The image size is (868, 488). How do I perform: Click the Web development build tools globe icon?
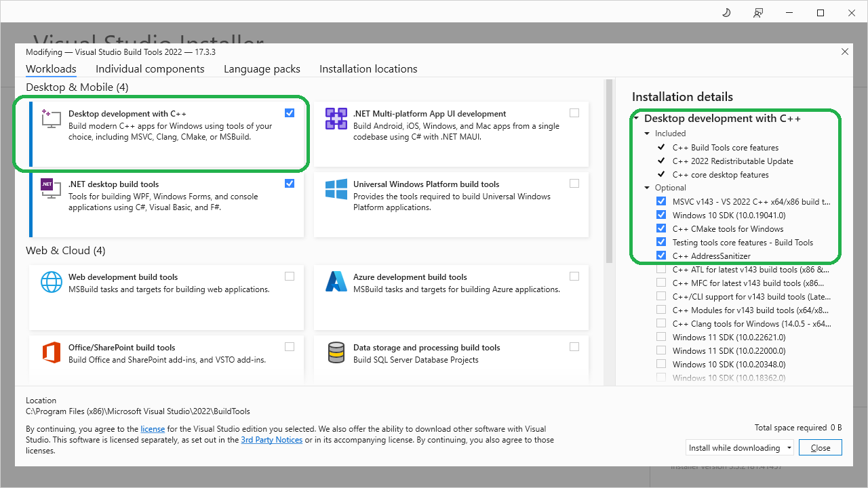(x=52, y=281)
